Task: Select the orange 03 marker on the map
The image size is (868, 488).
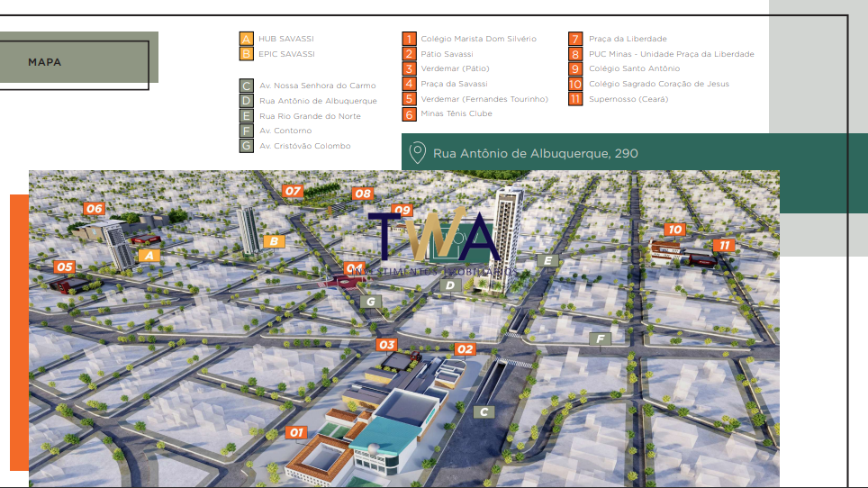Action: [x=386, y=345]
